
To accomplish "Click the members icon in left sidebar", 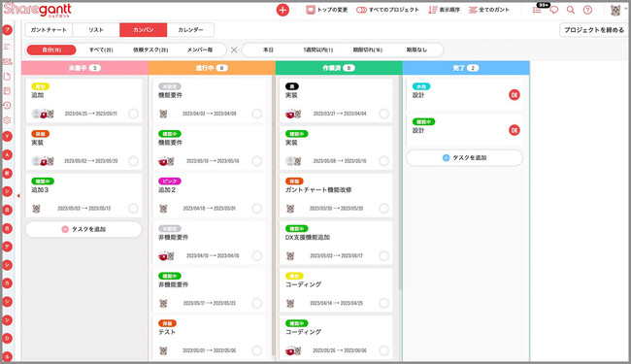I will [7, 61].
